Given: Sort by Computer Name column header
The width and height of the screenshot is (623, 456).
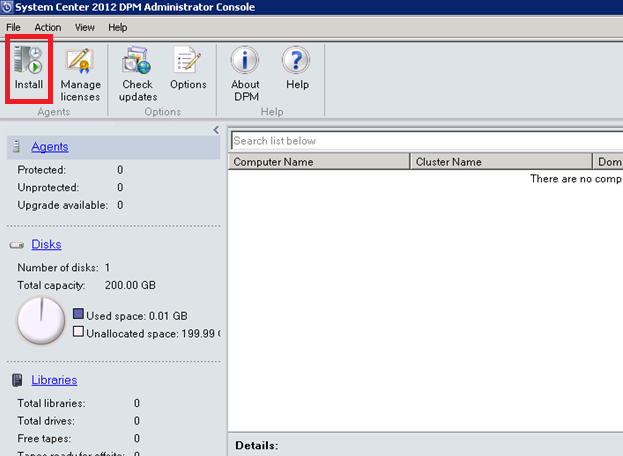Looking at the screenshot, I should tap(319, 162).
